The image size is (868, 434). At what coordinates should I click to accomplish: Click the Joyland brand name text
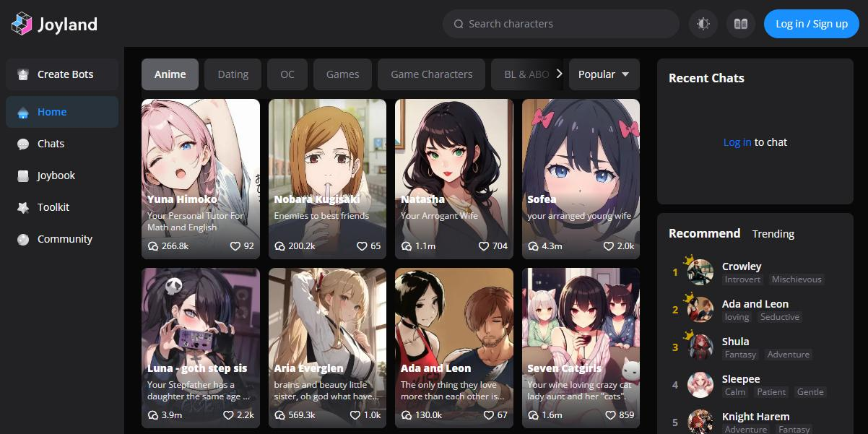[67, 25]
